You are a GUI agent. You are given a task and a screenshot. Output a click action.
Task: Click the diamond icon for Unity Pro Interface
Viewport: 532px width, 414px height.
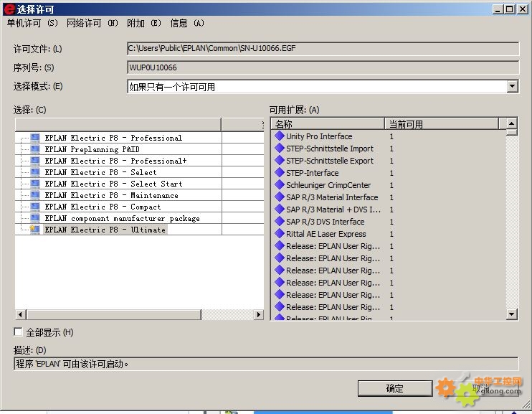coord(280,136)
